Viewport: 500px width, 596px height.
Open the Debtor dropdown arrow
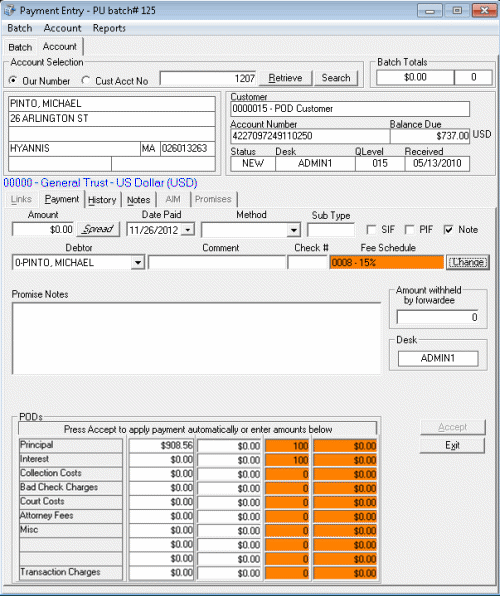pos(138,263)
